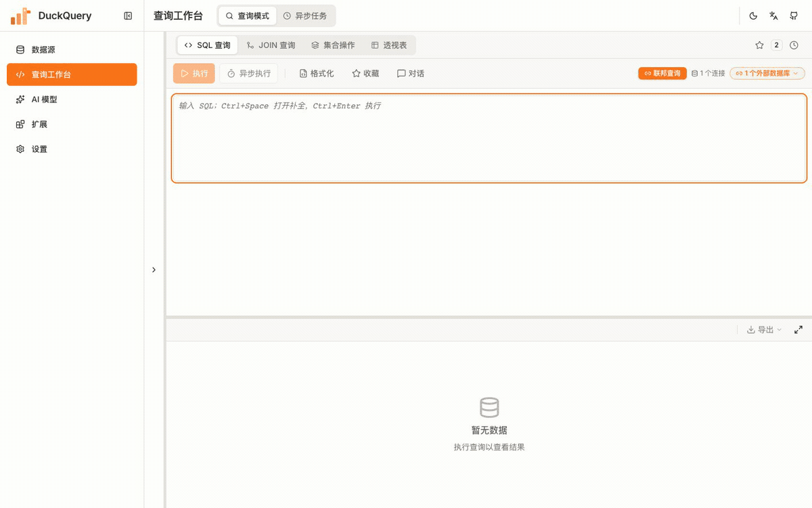This screenshot has height=508, width=812.
Task: Select the JOIN 查询 tab
Action: pyautogui.click(x=271, y=45)
